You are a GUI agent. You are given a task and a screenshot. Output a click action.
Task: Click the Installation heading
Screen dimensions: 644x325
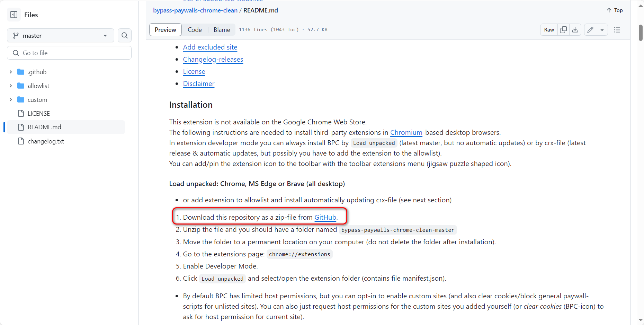pos(191,105)
